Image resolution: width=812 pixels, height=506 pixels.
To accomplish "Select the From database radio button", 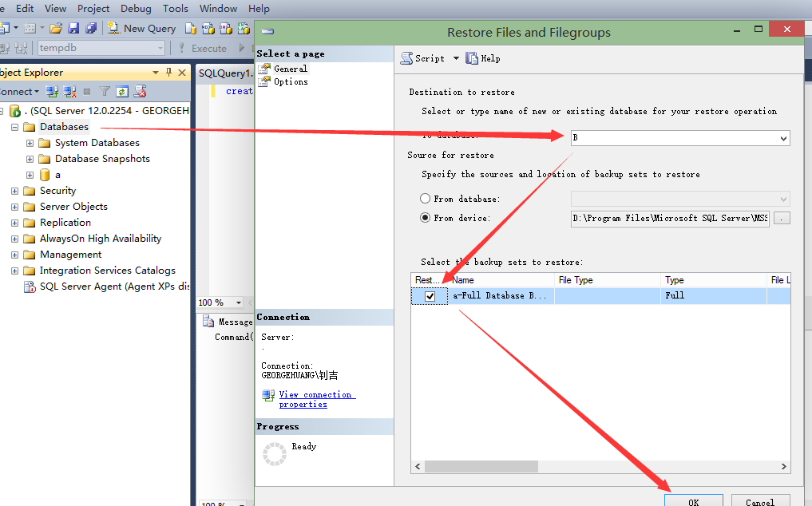I will (x=426, y=198).
